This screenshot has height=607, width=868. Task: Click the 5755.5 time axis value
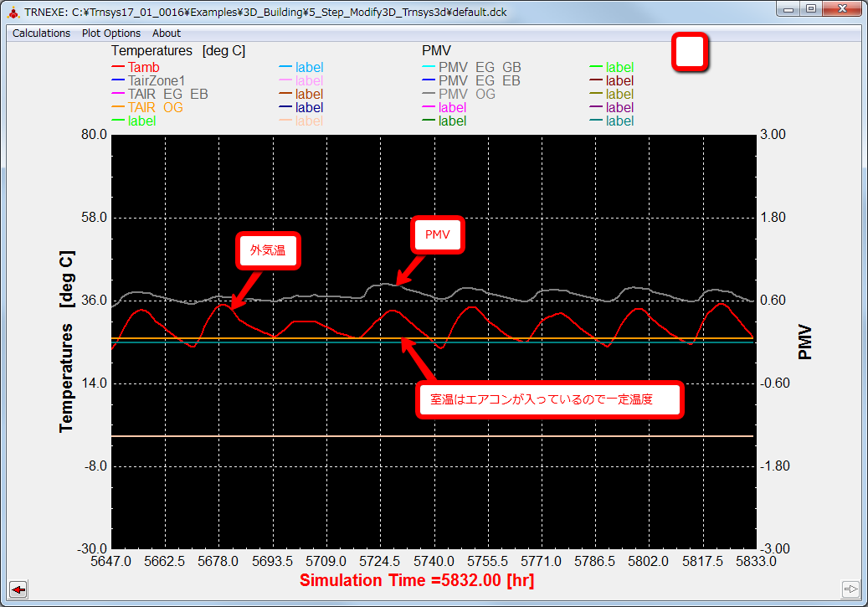[x=487, y=562]
